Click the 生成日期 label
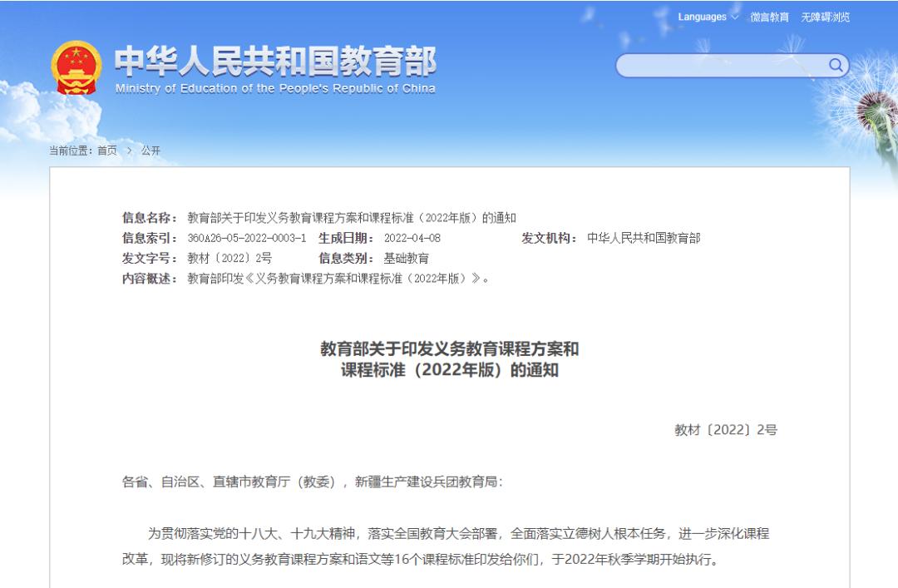This screenshot has width=898, height=588. coord(346,238)
